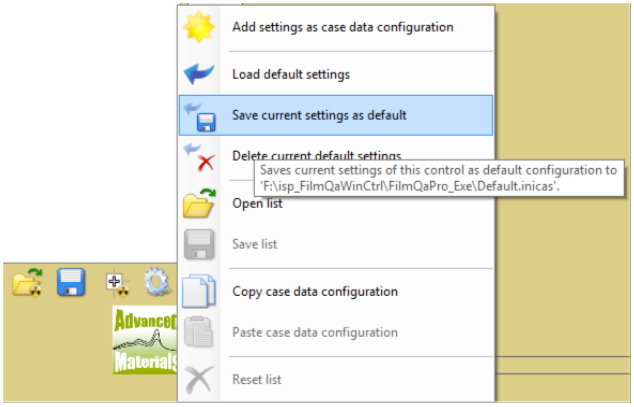Choose Save current settings as default

coord(319,115)
